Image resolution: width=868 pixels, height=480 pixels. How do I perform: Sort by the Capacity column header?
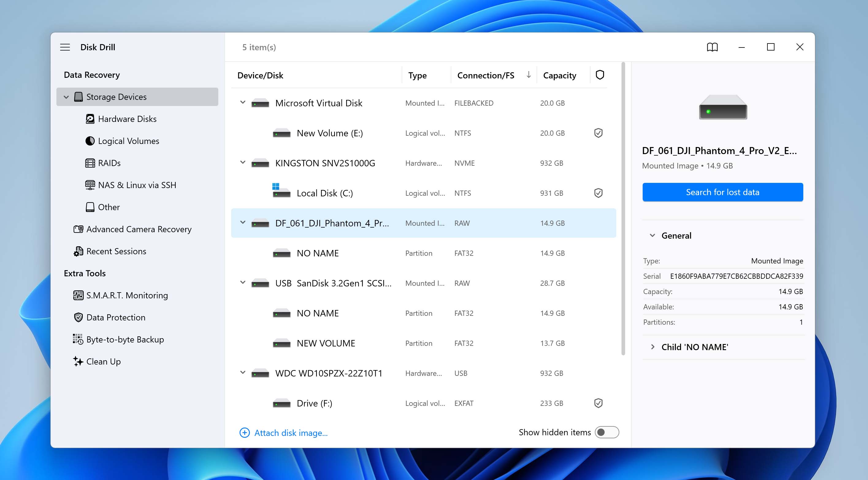tap(559, 75)
